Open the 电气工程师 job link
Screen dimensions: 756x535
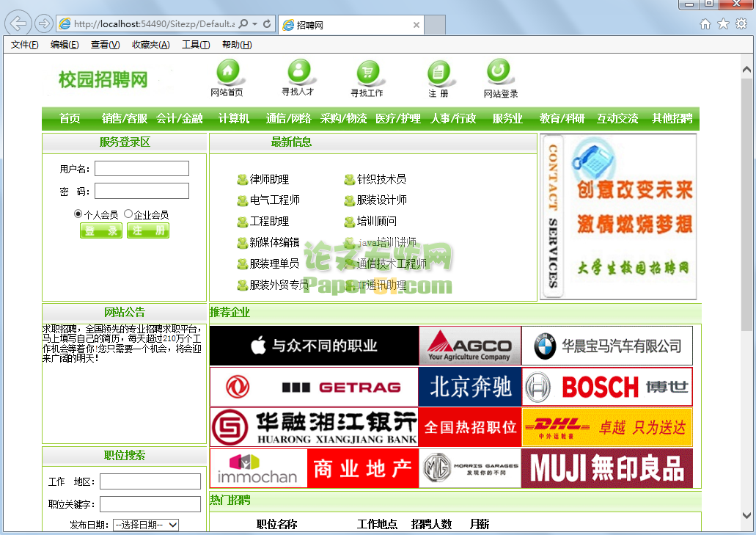[274, 200]
